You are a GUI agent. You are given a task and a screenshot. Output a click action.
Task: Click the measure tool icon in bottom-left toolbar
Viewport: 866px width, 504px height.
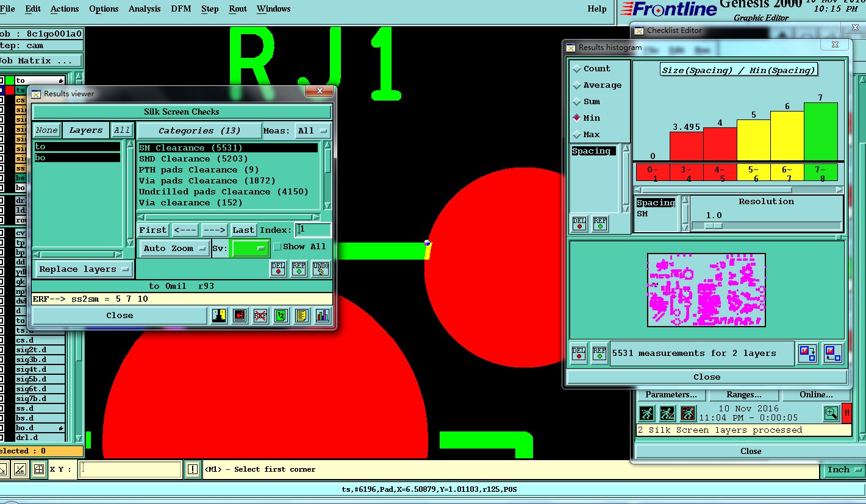point(20,469)
